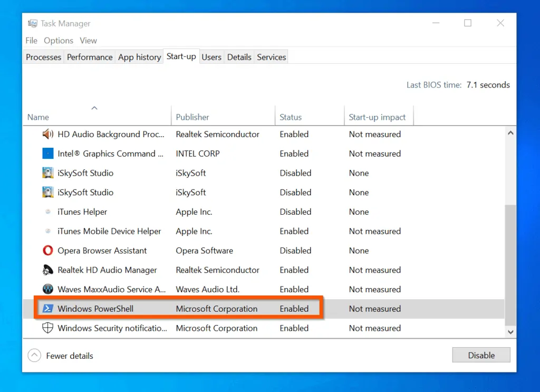Click Apple Inc. in the iTunes Mobile Device Helper row
The height and width of the screenshot is (392, 540).
tap(194, 231)
